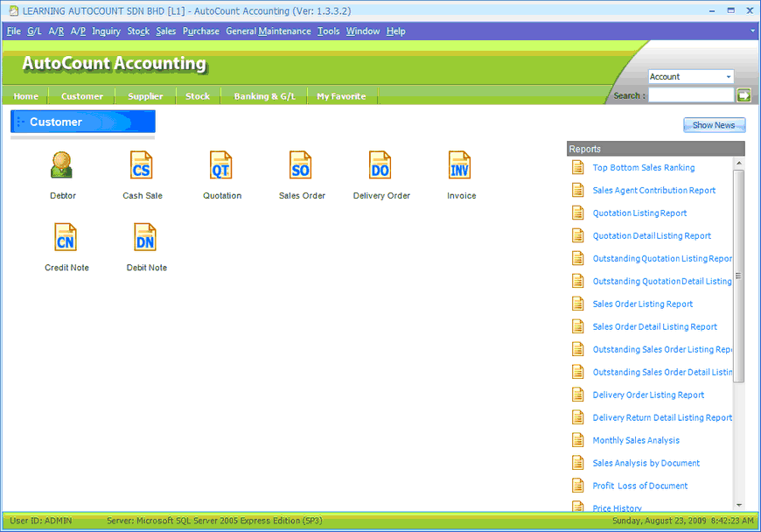Viewport: 761px width, 532px height.
Task: Switch to the Banking & G/L tab
Action: tap(264, 96)
